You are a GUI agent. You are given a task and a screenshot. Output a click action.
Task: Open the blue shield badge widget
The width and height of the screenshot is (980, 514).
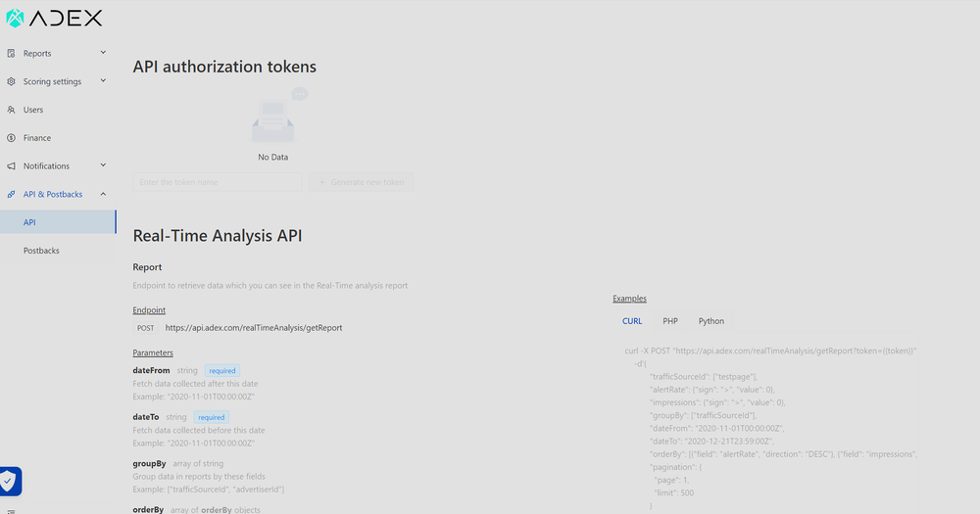(10, 482)
